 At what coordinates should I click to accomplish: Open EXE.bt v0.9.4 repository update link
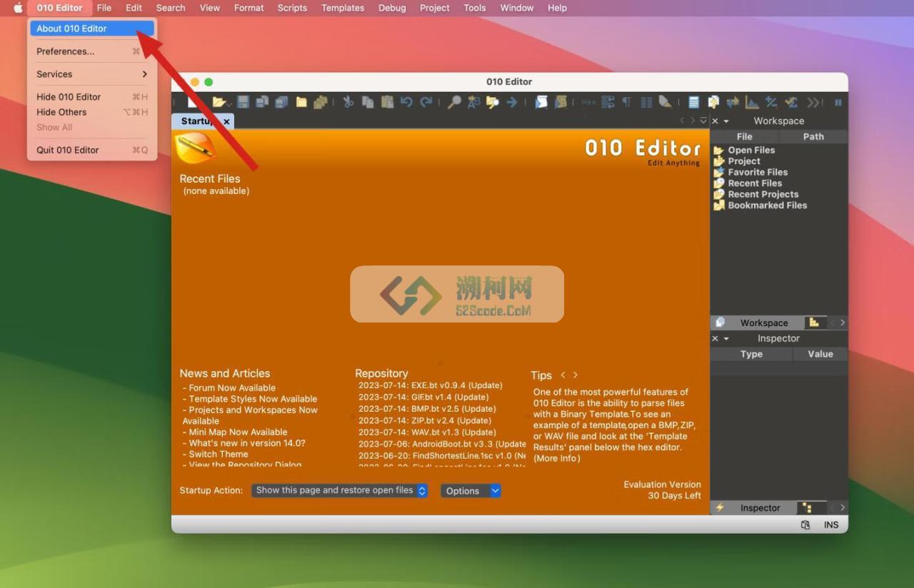[431, 385]
